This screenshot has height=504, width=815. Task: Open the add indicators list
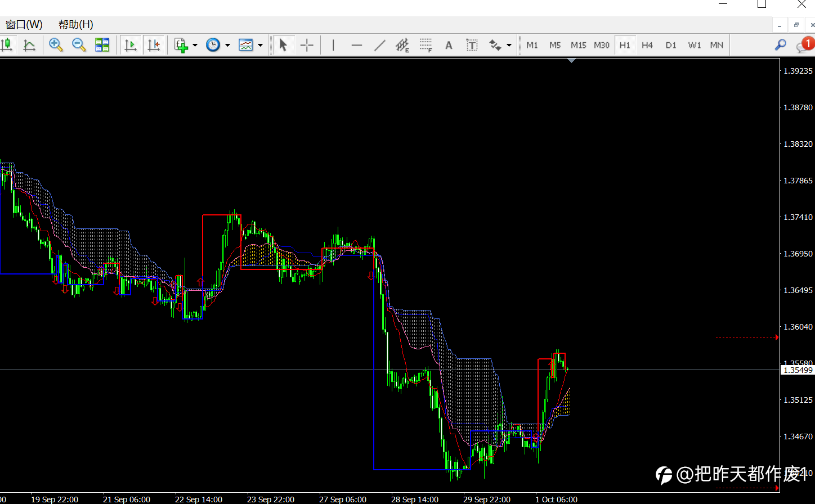tap(181, 45)
